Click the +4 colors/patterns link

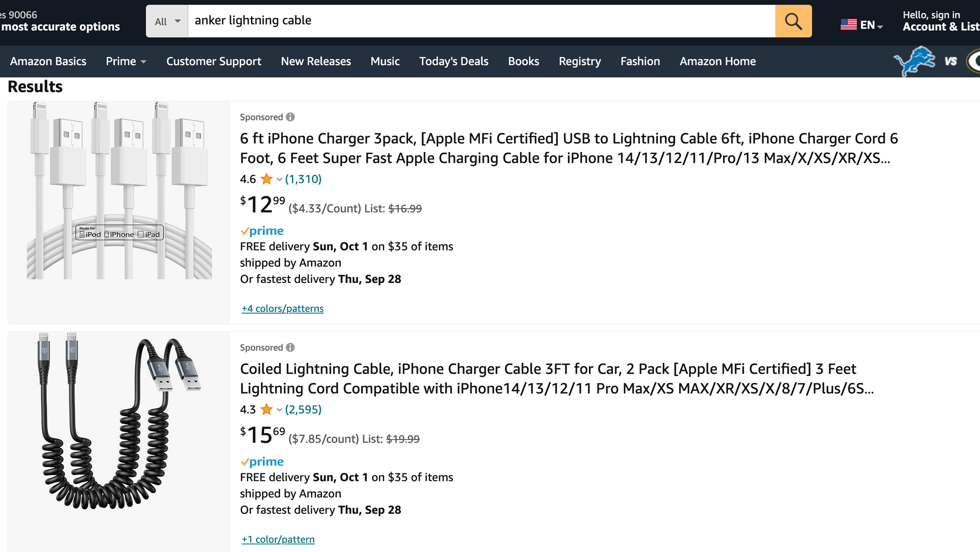click(282, 308)
